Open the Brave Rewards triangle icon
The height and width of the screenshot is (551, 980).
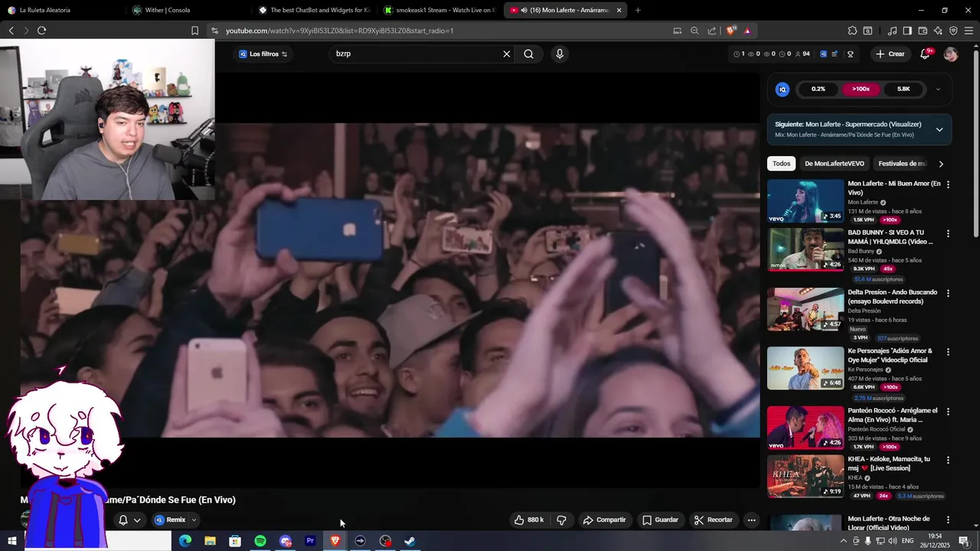coord(747,31)
